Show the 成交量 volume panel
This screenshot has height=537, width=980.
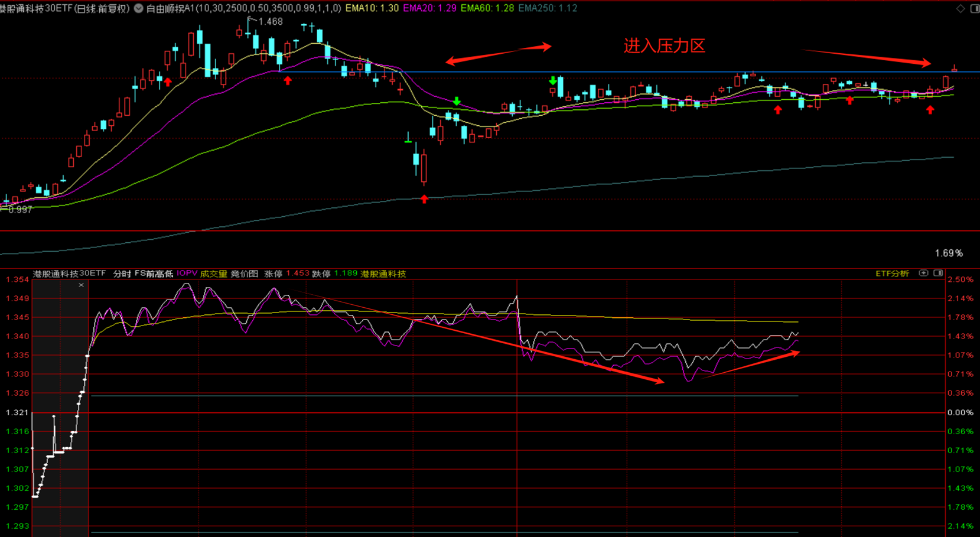[x=213, y=274]
